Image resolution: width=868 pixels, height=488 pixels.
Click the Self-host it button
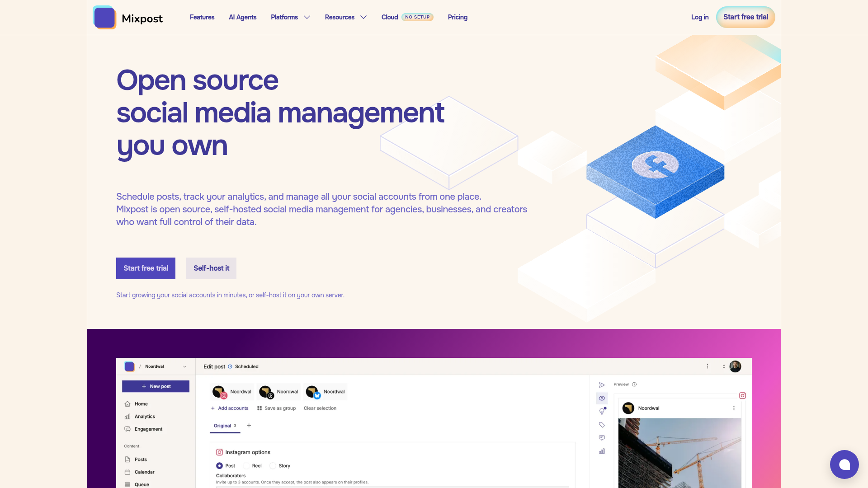(x=211, y=268)
